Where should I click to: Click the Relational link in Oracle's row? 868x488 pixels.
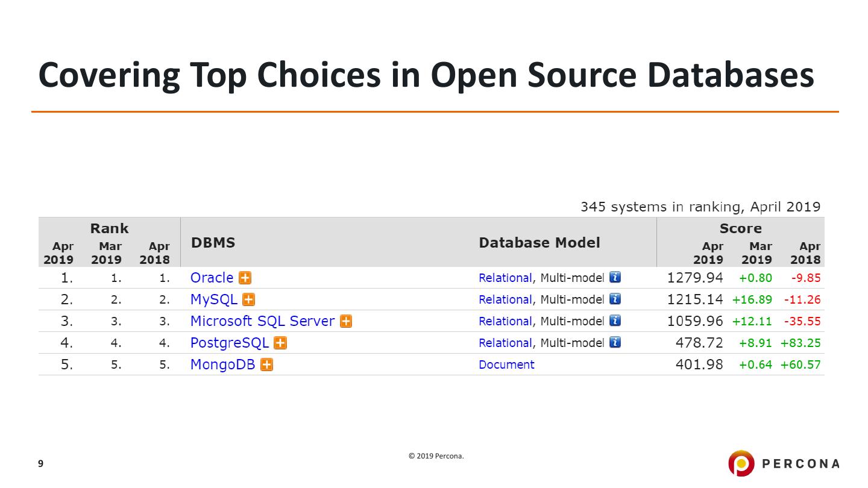[x=505, y=278]
